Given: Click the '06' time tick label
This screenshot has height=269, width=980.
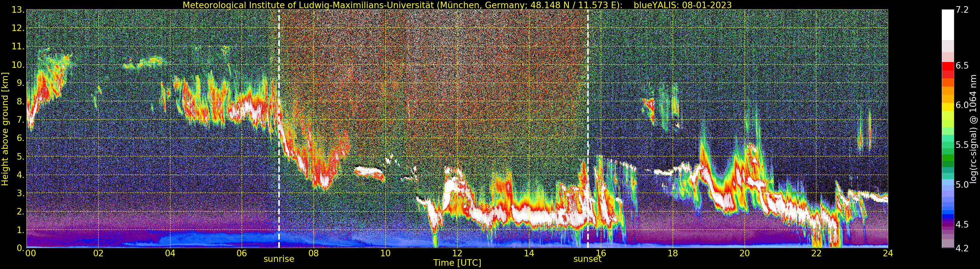Looking at the screenshot, I should [x=242, y=253].
